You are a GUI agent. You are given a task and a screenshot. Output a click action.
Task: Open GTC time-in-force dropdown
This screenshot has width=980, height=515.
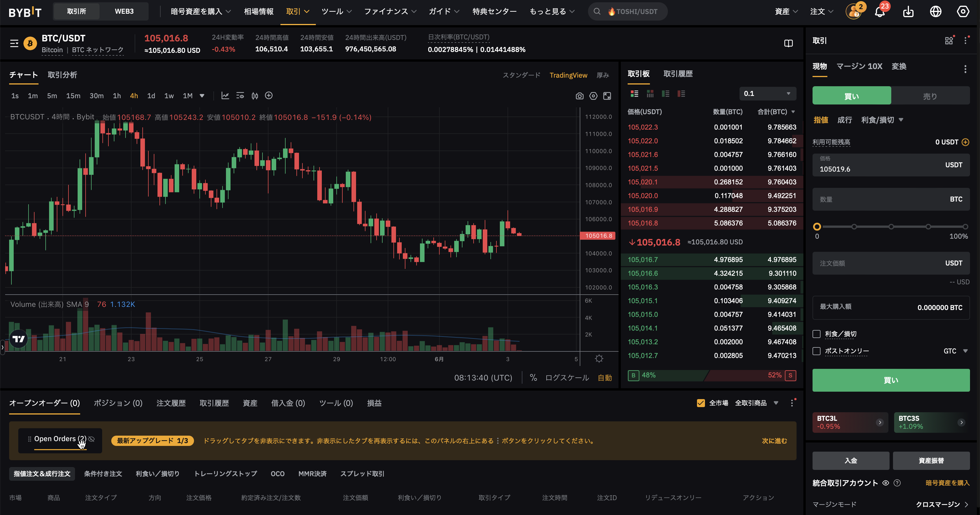(x=956, y=351)
